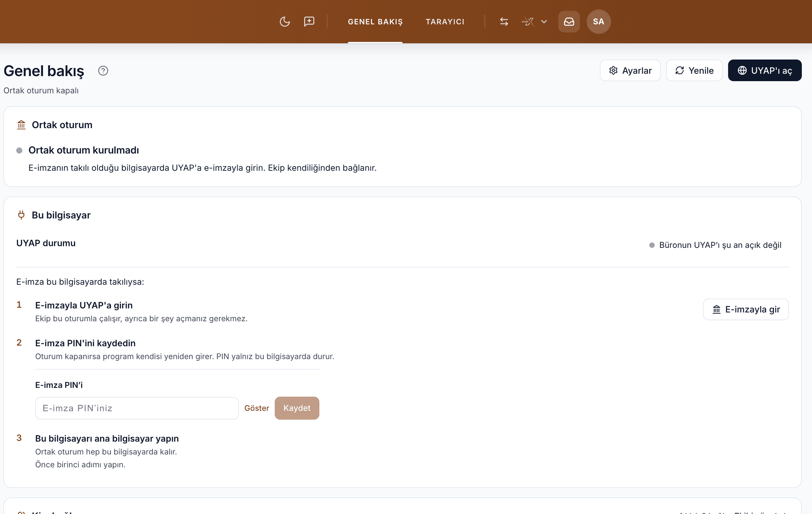Click 'E-imza bu bilgisayarda takılıysa:' text
Image resolution: width=812 pixels, height=514 pixels.
click(80, 282)
